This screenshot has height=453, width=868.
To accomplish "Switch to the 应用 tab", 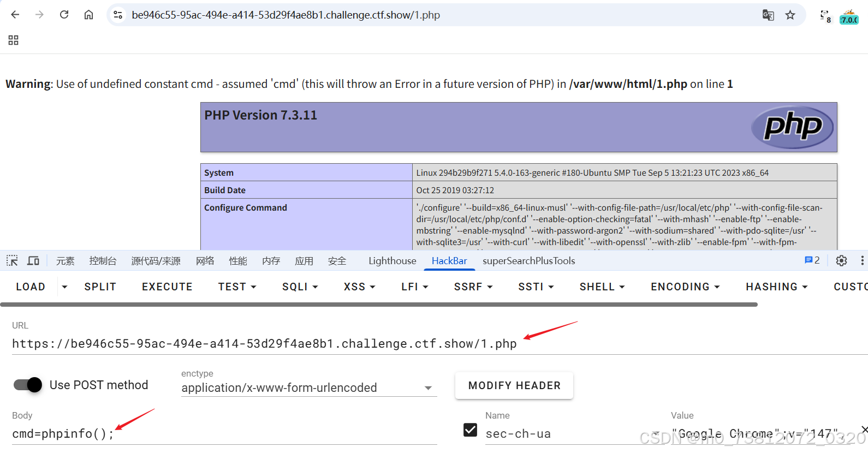I will (x=304, y=261).
